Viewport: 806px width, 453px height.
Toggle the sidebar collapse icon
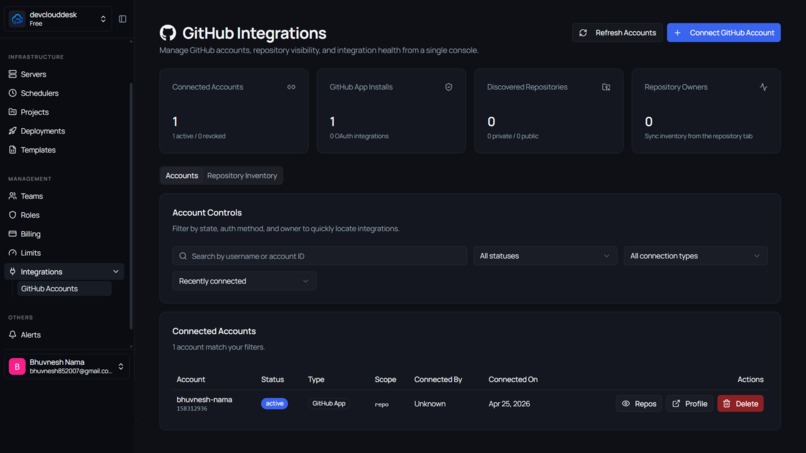coord(122,19)
